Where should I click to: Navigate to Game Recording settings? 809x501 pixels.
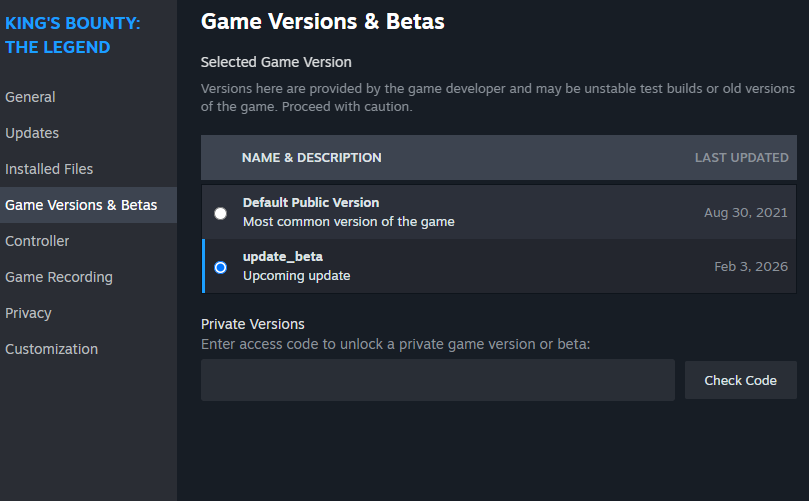coord(59,277)
